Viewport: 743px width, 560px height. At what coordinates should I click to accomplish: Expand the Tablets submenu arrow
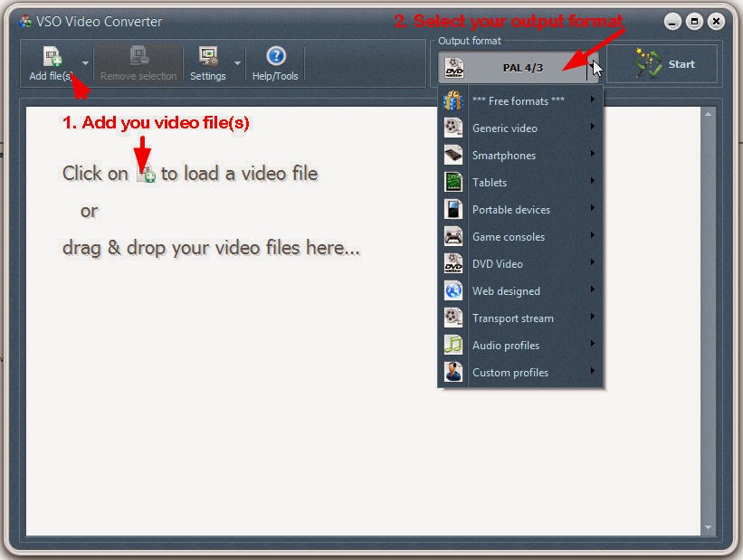coord(592,181)
